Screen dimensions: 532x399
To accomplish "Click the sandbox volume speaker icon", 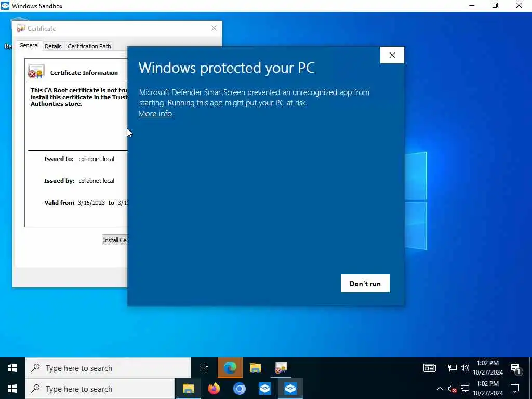I will point(465,368).
